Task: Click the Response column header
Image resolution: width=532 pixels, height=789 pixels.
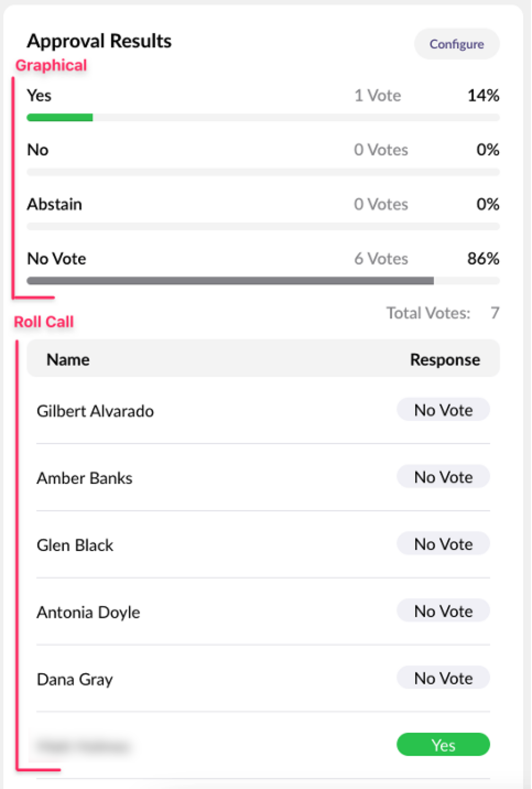Action: point(444,360)
